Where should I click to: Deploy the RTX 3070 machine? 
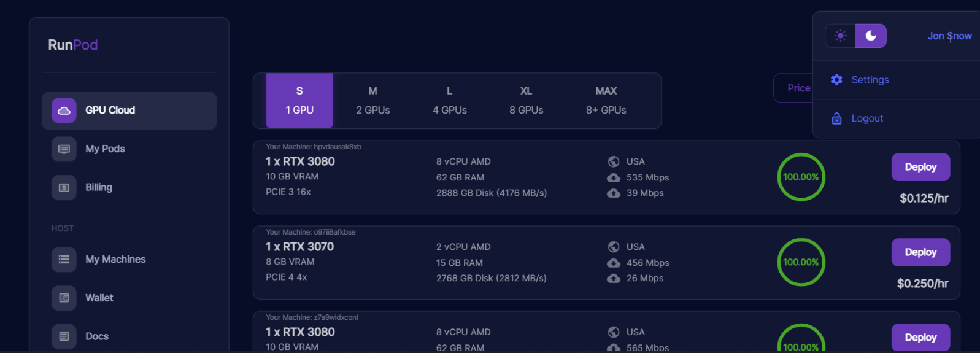pyautogui.click(x=920, y=252)
